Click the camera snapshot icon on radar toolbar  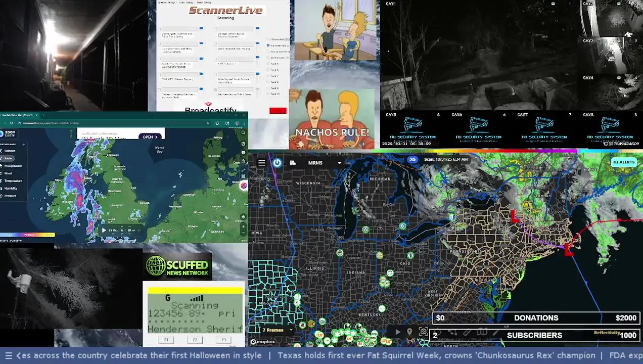[x=424, y=332]
